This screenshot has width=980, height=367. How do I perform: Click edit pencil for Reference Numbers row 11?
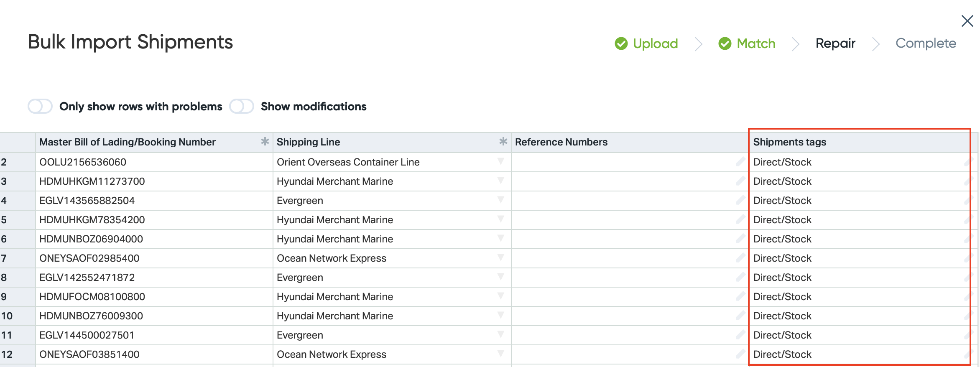pyautogui.click(x=740, y=335)
